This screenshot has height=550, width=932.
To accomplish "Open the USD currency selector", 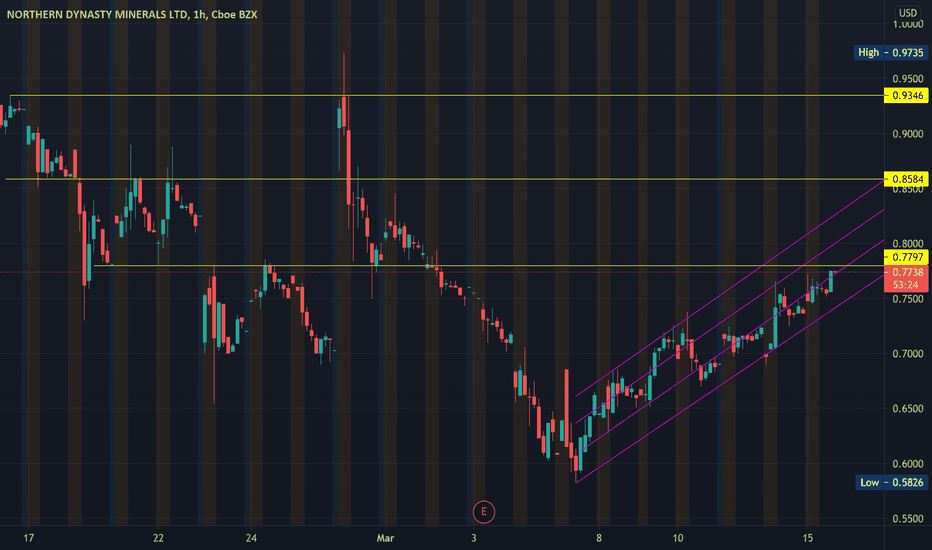I will pos(908,12).
